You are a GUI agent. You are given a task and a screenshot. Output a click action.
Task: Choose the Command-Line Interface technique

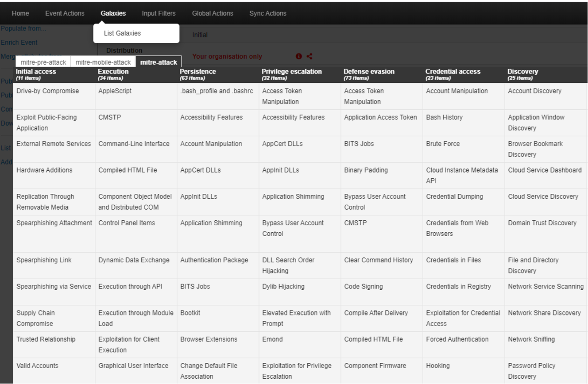pos(136,149)
